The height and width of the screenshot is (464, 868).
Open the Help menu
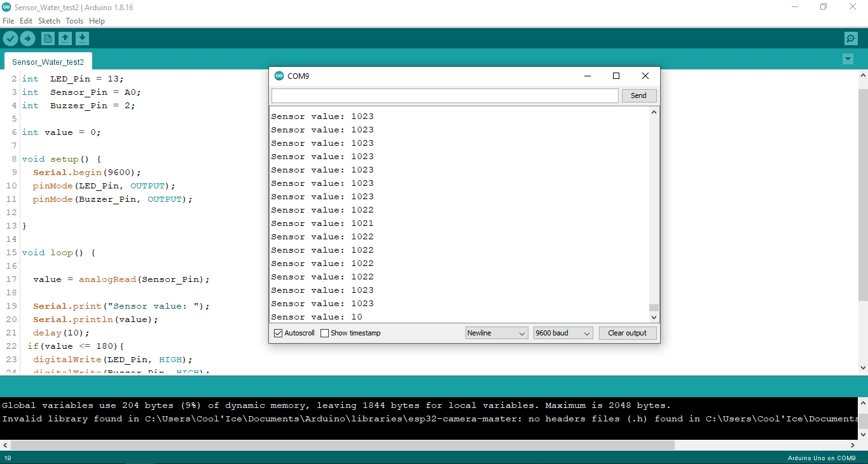[97, 21]
